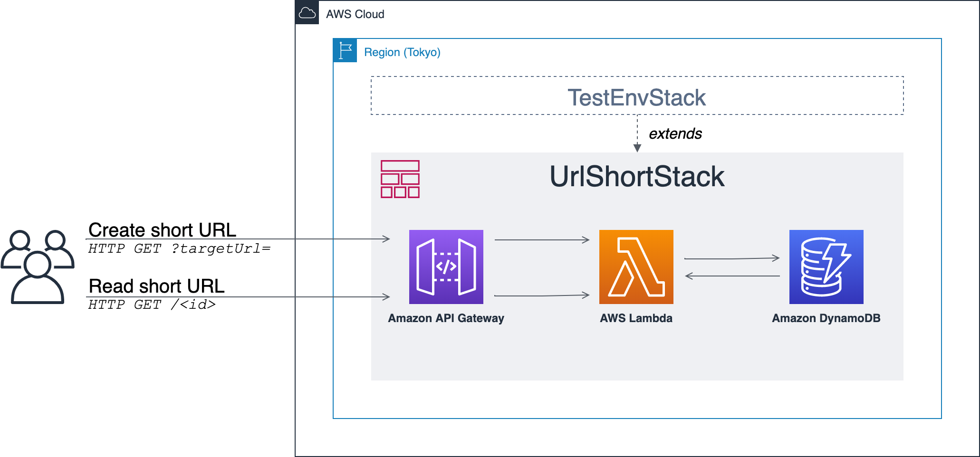This screenshot has width=980, height=457.
Task: Click the Create short URL label
Action: [x=162, y=230]
